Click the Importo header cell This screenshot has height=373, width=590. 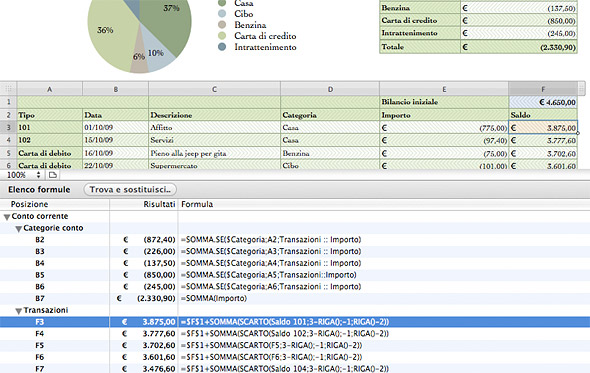[444, 115]
